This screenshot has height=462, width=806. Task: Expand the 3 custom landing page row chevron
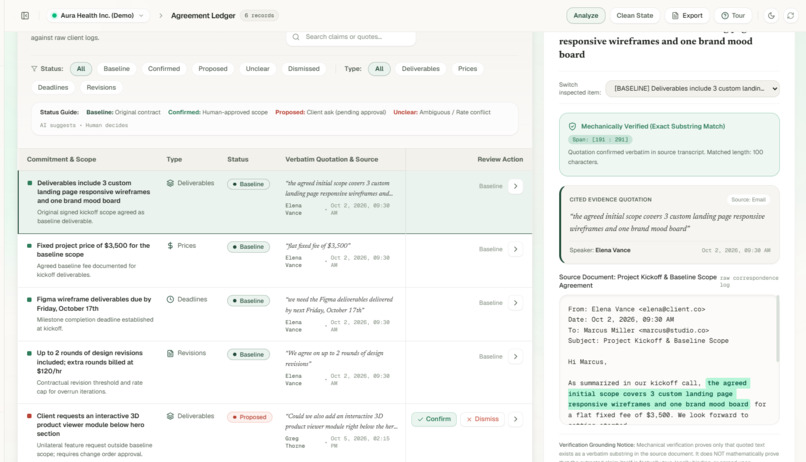[x=516, y=186]
